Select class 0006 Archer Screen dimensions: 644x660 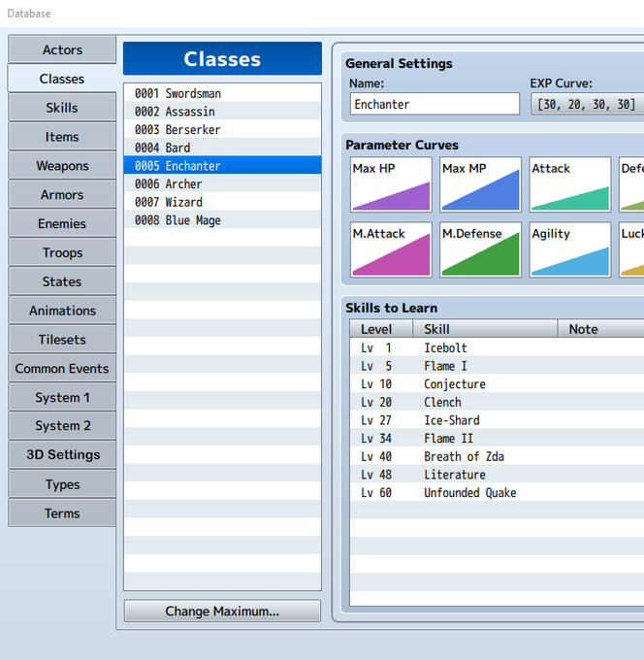[222, 183]
